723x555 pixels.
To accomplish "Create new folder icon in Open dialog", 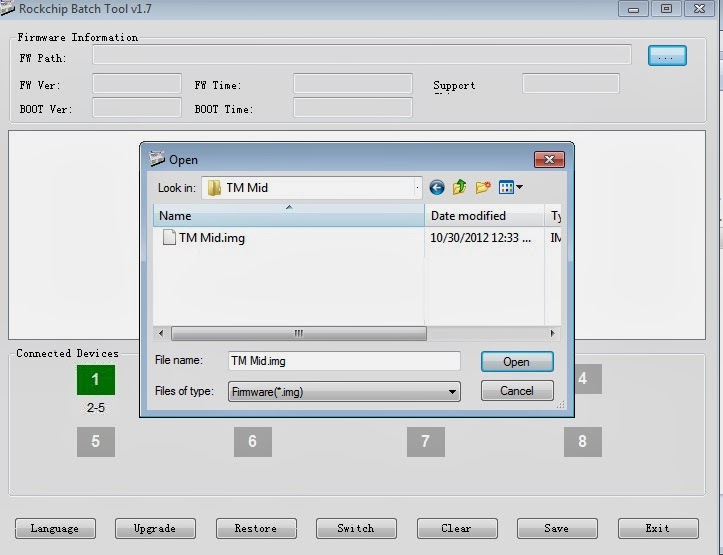I will tap(483, 187).
